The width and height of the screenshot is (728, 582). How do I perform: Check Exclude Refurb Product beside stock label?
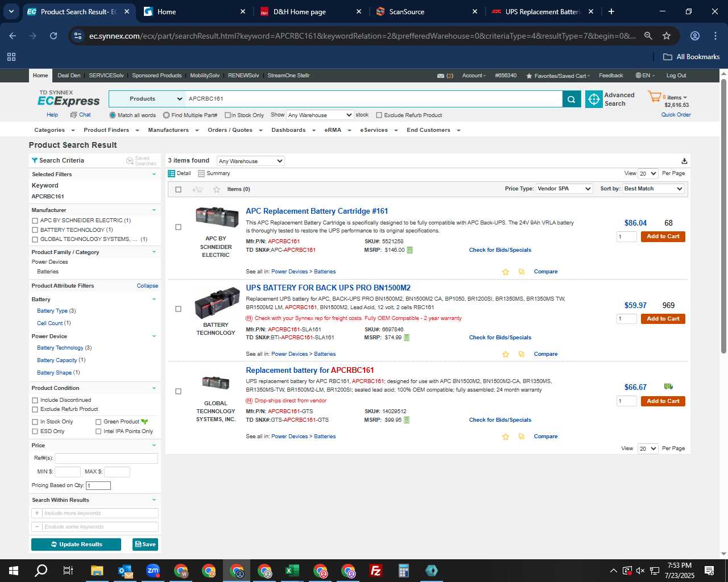(379, 115)
